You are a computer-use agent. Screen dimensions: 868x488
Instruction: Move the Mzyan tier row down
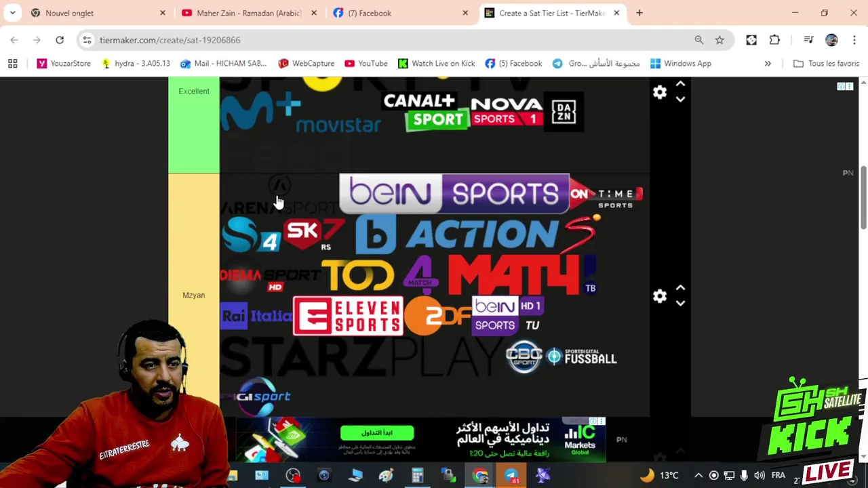[680, 304]
